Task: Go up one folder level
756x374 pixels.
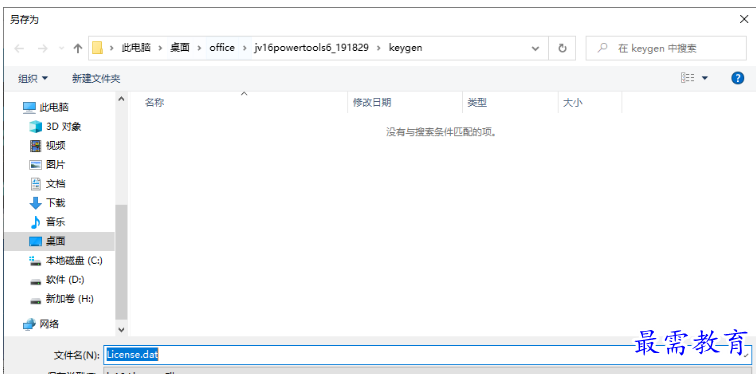Action: click(78, 48)
